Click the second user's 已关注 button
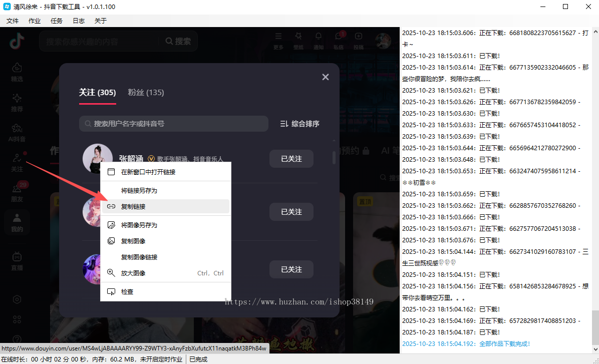This screenshot has height=364, width=599. (291, 212)
